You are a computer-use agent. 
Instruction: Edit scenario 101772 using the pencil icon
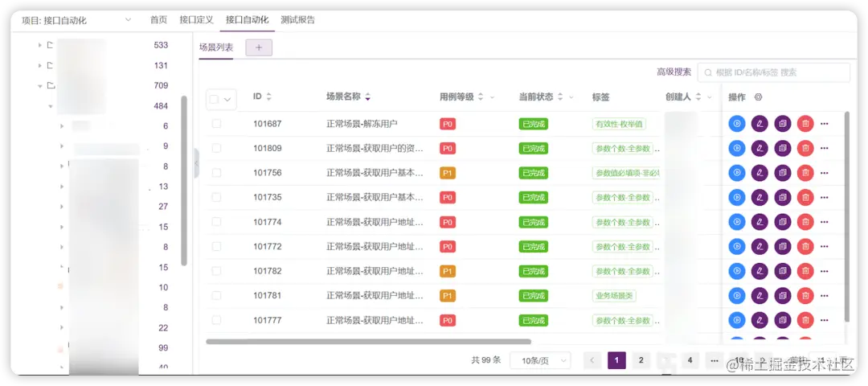coord(759,246)
